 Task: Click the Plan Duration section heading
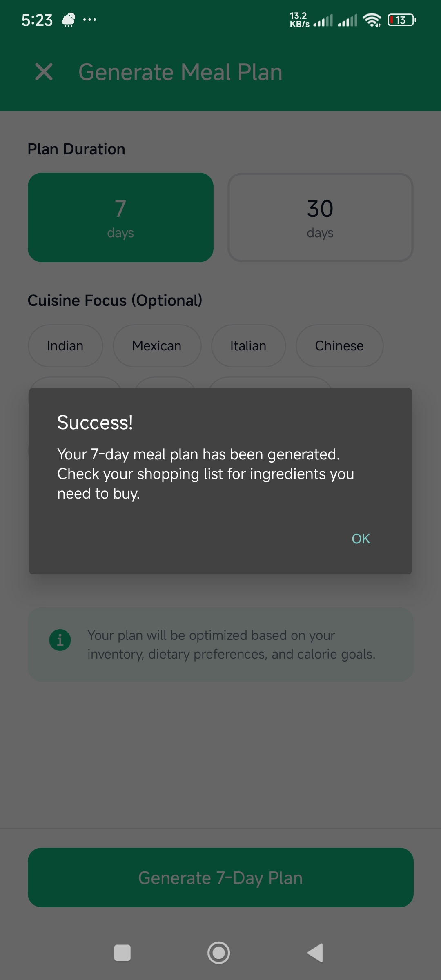[x=76, y=149]
